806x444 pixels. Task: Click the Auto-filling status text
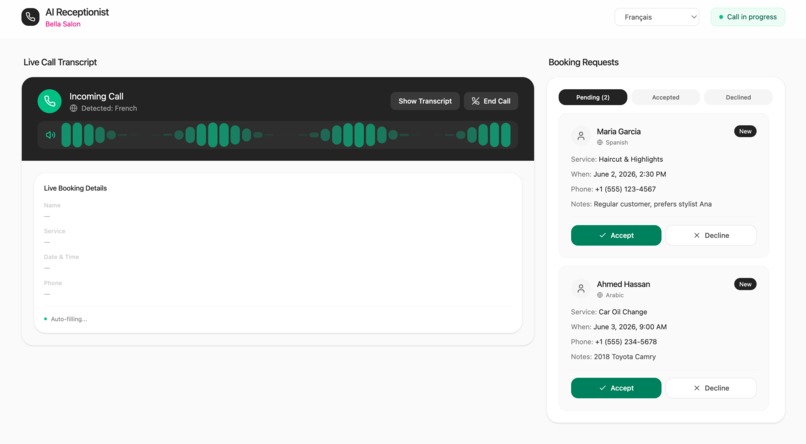click(69, 319)
